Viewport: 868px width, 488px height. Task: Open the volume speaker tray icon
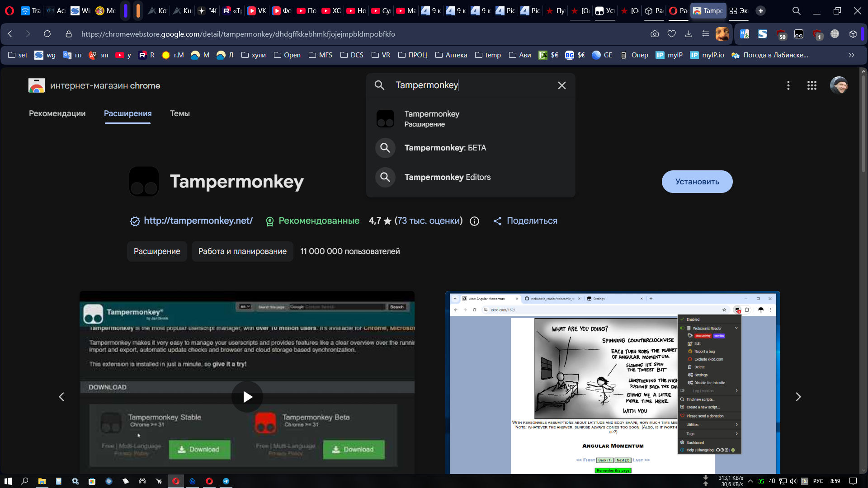(793, 481)
